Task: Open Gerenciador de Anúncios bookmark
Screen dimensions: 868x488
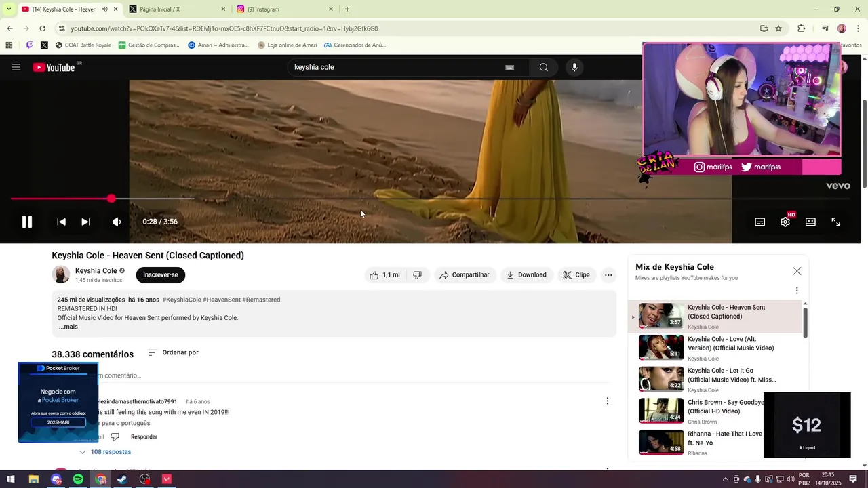Action: coord(355,45)
